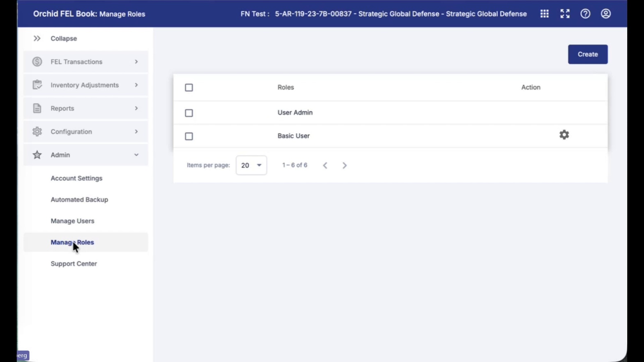This screenshot has width=644, height=362.
Task: Click the Configuration gear icon in sidebar
Action: 37,131
